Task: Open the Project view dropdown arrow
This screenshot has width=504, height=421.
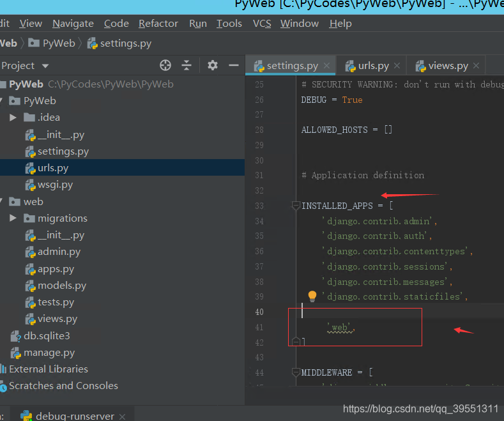Action: pyautogui.click(x=45, y=66)
